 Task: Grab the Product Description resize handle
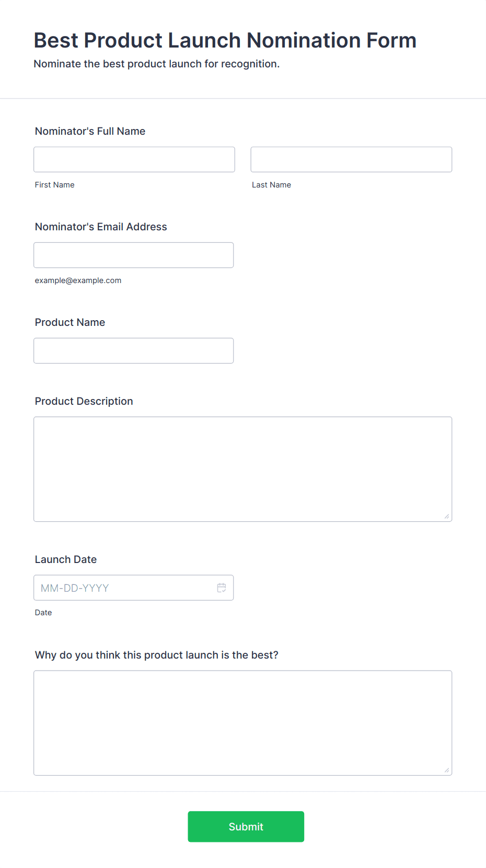point(447,517)
